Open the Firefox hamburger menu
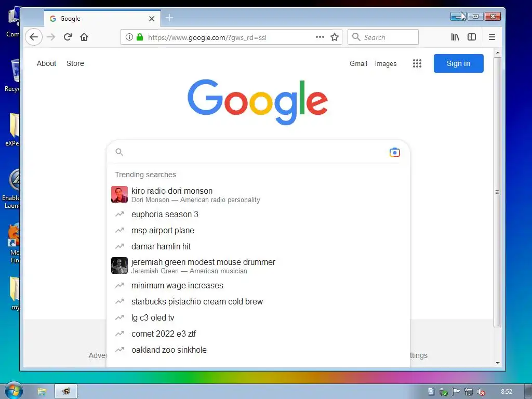The width and height of the screenshot is (532, 399). point(491,37)
